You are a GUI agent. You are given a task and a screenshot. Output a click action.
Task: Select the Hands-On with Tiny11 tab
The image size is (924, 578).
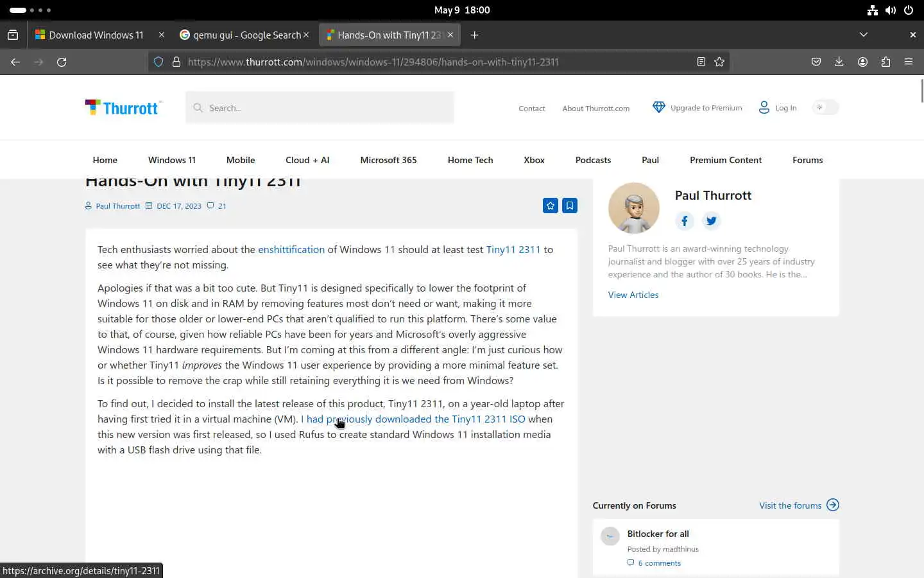point(388,35)
